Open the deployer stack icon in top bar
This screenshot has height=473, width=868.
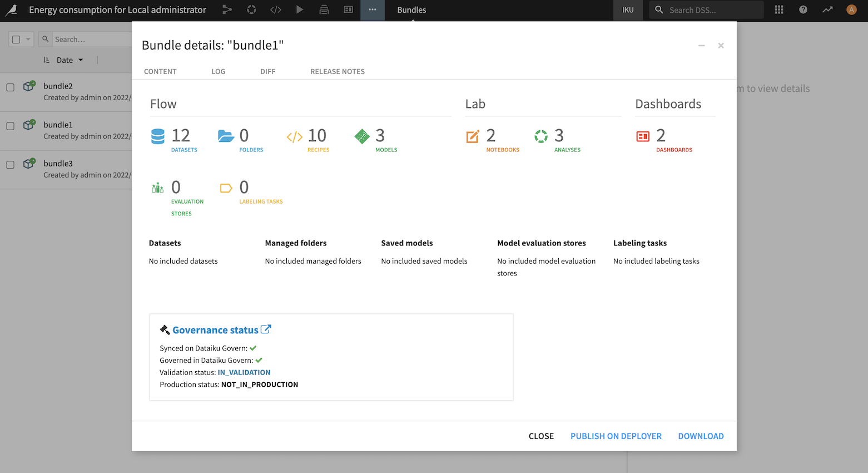click(x=324, y=9)
